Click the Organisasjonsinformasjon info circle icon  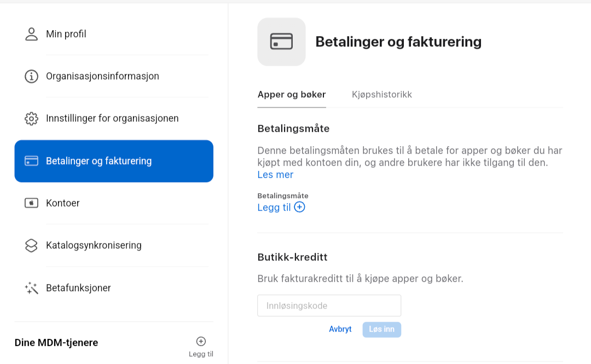click(x=31, y=76)
